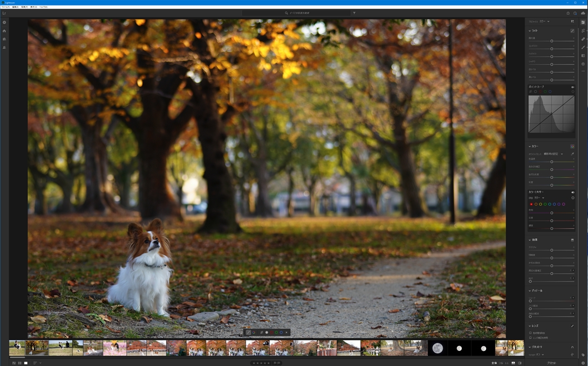This screenshot has width=588, height=366.
Task: Enable the lens correction checkbox
Action: click(530, 338)
